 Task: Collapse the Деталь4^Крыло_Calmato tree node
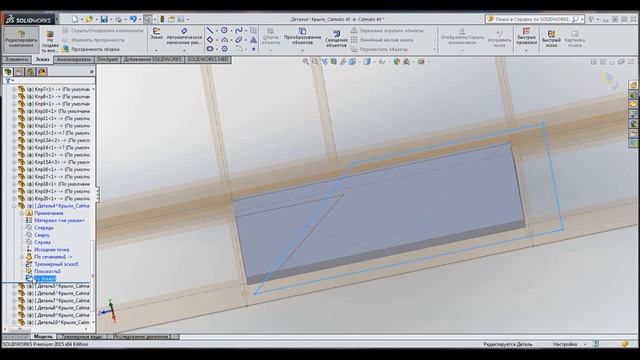tap(14, 206)
